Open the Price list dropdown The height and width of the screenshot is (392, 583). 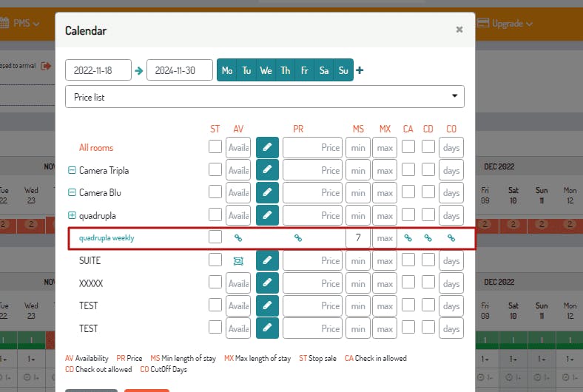[x=265, y=97]
